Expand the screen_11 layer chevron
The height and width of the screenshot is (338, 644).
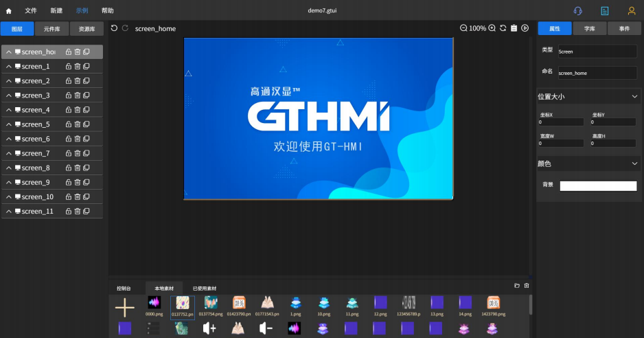click(x=9, y=211)
